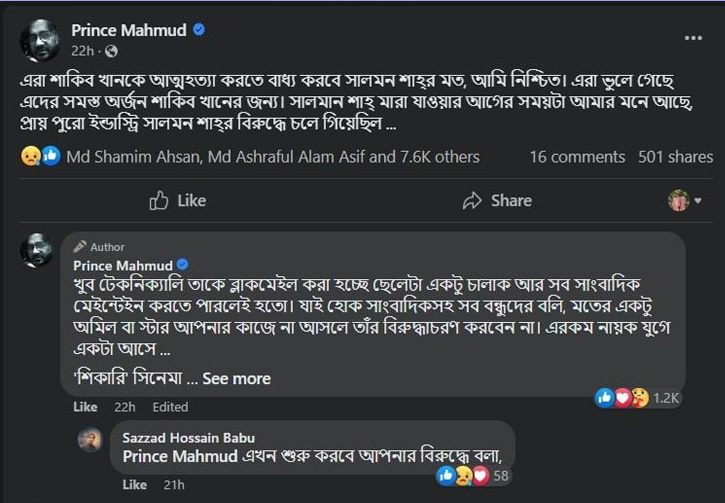Viewport: 725px width, 503px height.
Task: Click the public globe privacy icon
Action: 110,51
